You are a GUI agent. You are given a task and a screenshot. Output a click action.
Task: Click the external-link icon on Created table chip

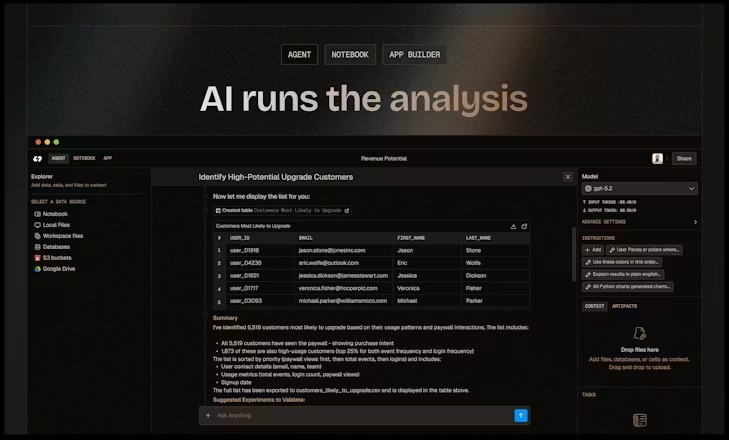point(346,211)
